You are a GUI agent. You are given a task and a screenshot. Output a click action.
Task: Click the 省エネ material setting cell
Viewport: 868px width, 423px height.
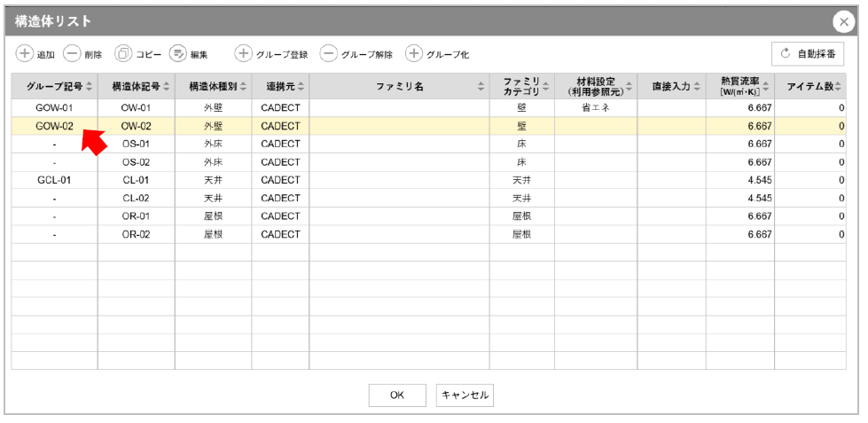click(595, 107)
